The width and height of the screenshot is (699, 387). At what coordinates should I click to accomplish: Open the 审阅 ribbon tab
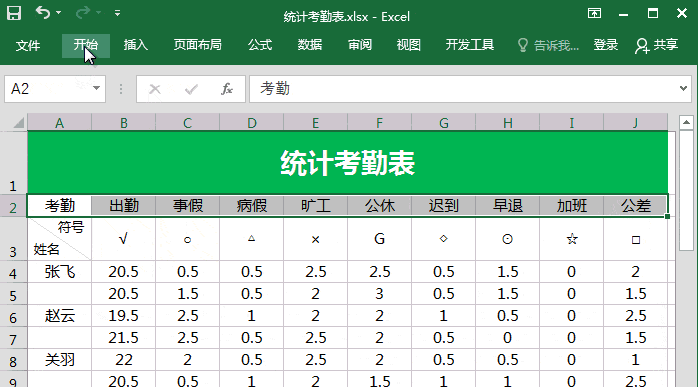tap(360, 45)
